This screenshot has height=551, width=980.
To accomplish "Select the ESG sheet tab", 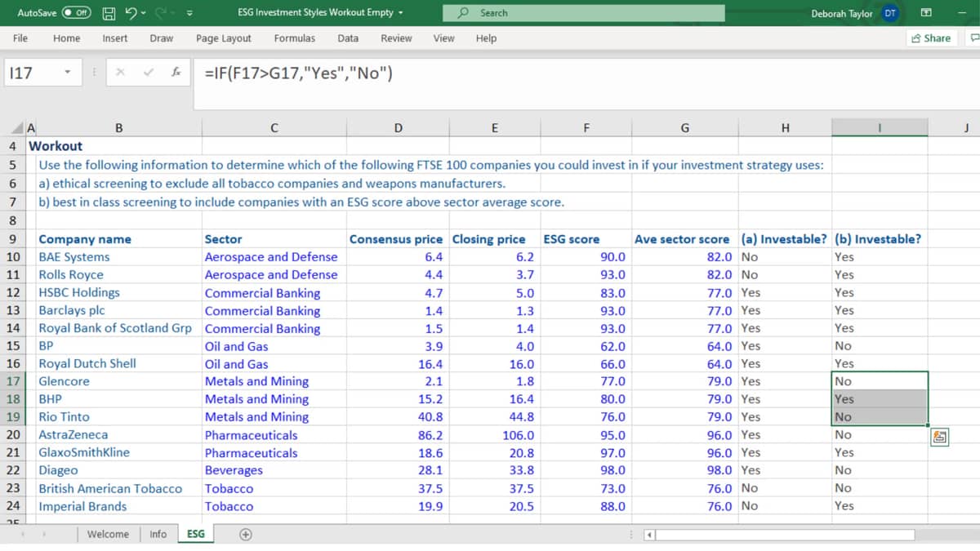I will coord(196,534).
